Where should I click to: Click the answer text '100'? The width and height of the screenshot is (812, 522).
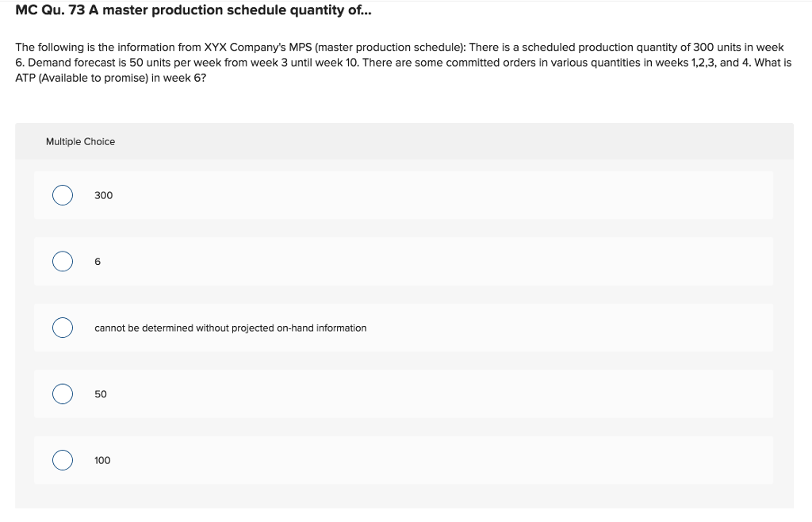click(102, 460)
